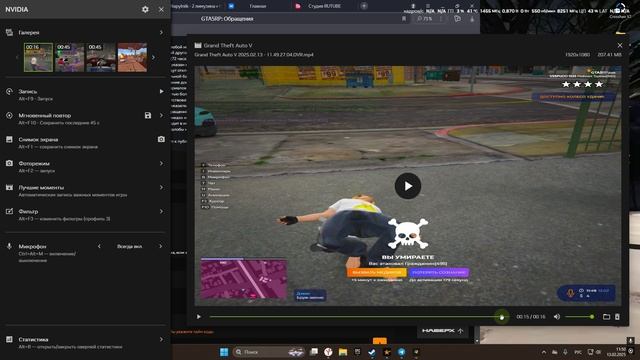Open the Запись recording entry
This screenshot has height=360, width=640.
point(85,95)
